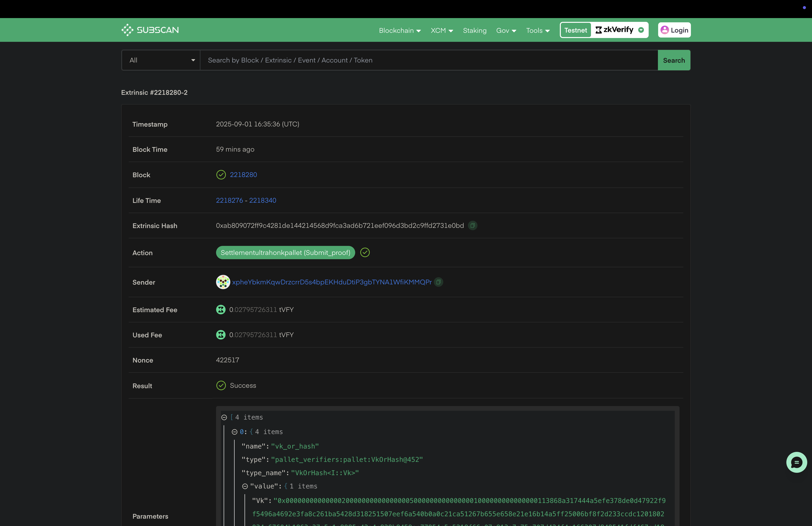812x526 pixels.
Task: Collapse the "value" JSON node
Action: coord(245,486)
